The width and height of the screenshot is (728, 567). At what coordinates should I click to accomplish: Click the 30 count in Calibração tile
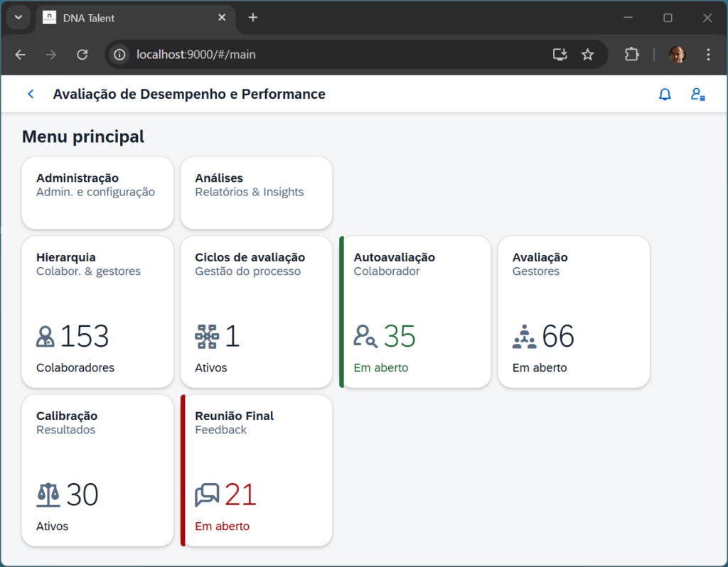point(82,495)
